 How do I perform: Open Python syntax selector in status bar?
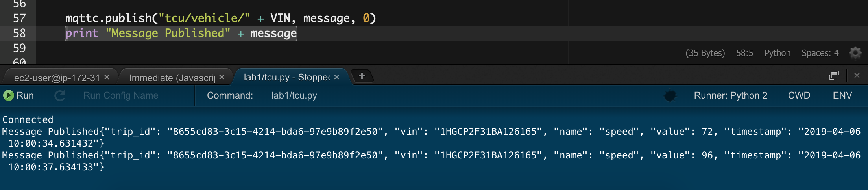coord(777,53)
